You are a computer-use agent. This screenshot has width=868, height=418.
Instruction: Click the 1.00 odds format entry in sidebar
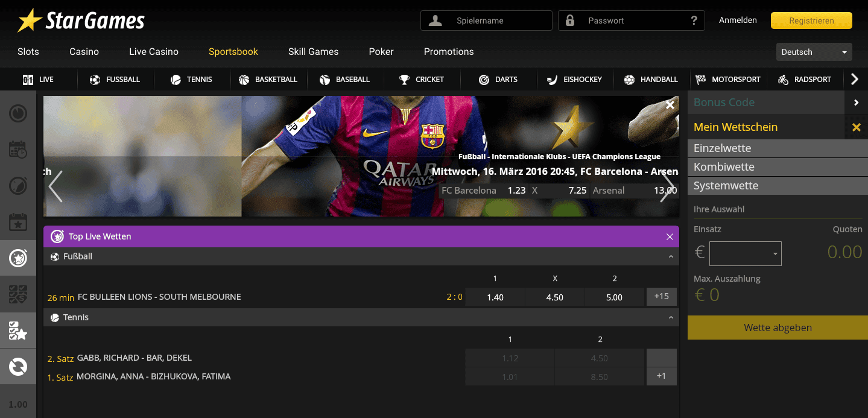tap(18, 404)
